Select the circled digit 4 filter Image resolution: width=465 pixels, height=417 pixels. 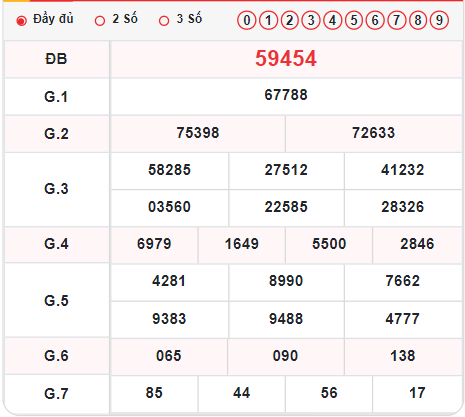pyautogui.click(x=332, y=20)
